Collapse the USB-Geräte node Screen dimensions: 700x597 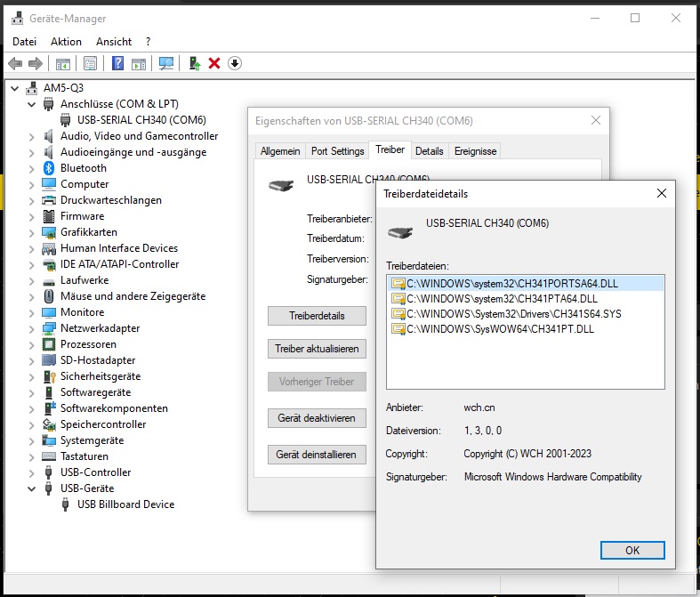coord(32,488)
